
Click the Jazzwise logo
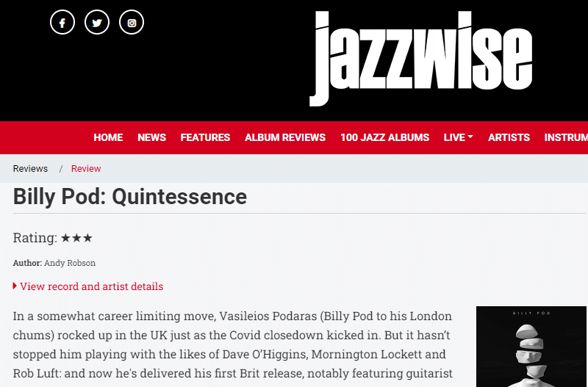coord(420,59)
